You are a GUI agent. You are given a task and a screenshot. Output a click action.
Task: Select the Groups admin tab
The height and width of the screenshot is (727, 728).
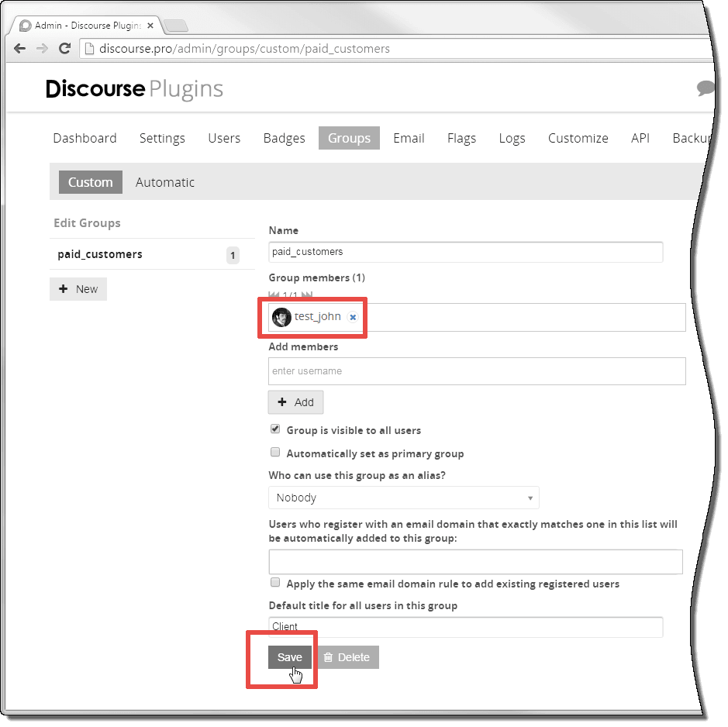(349, 138)
